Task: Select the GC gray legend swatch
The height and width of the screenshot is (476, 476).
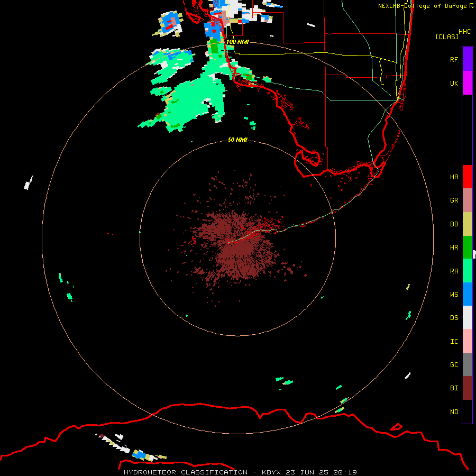Action: (x=467, y=364)
